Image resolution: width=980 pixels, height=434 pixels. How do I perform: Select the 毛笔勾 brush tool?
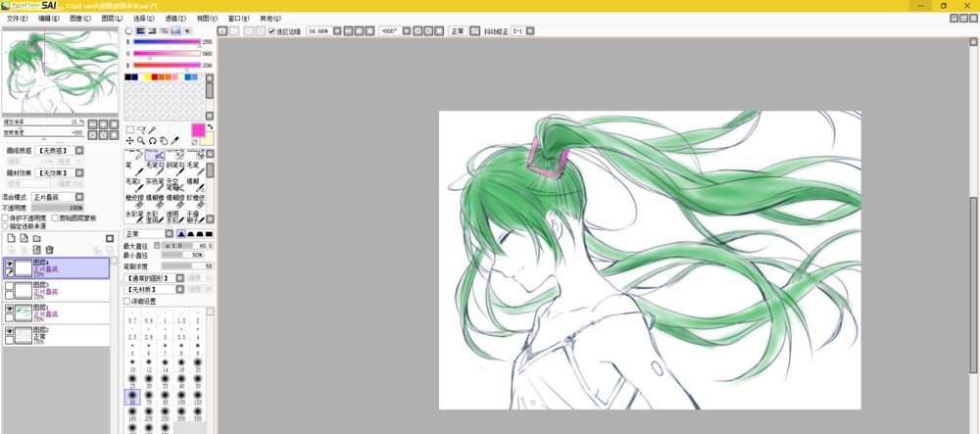tap(155, 168)
